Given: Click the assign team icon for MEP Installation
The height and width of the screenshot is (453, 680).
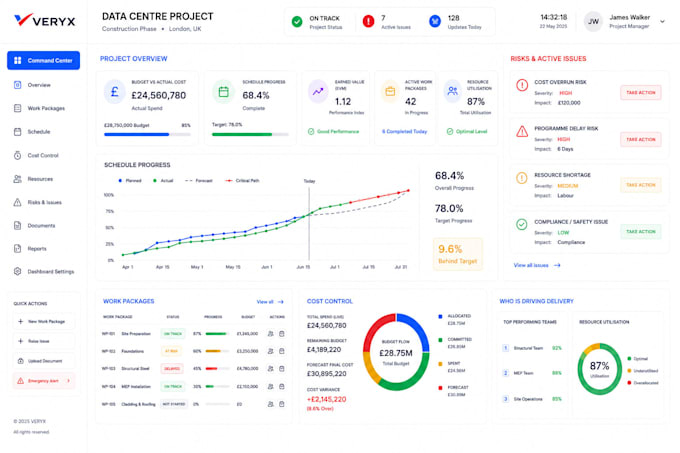Looking at the screenshot, I should pos(271,386).
